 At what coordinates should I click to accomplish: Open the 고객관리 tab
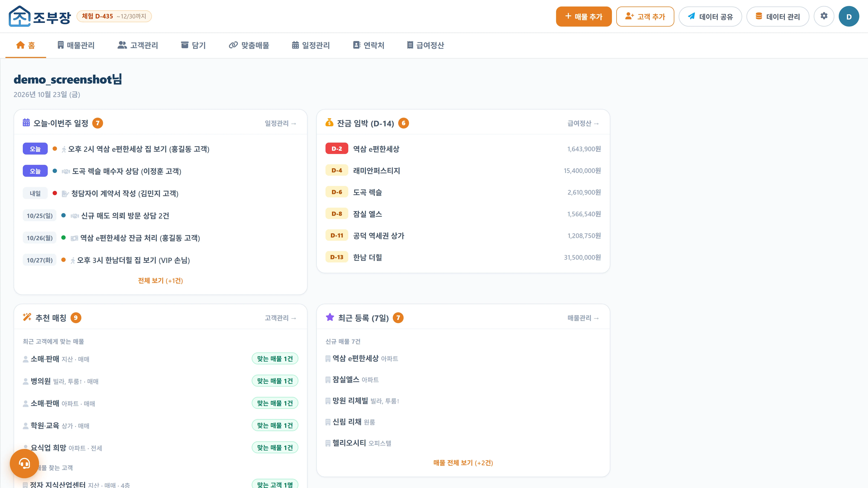pyautogui.click(x=138, y=45)
